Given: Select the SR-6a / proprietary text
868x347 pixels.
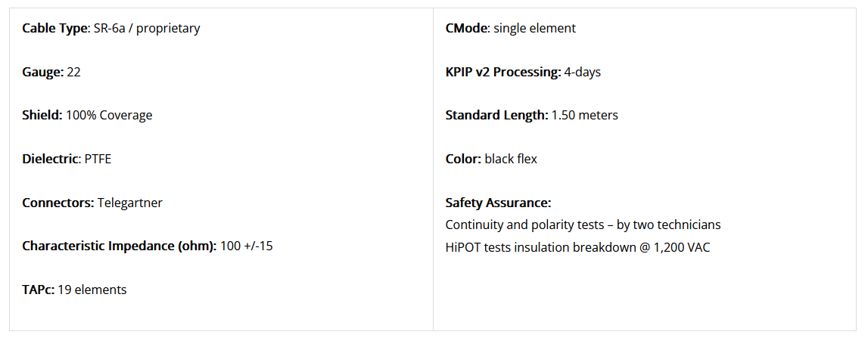Looking at the screenshot, I should [145, 28].
